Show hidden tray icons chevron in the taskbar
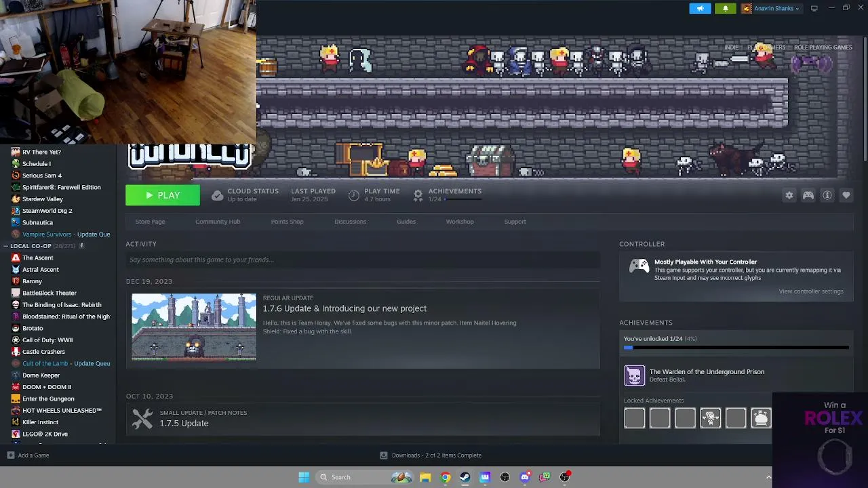Screen dimensions: 868x488 pyautogui.click(x=768, y=477)
